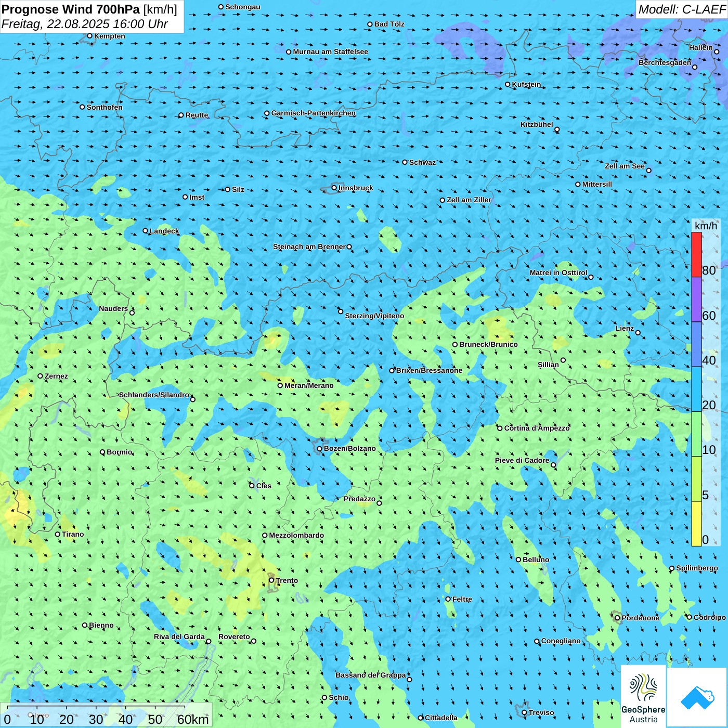
Task: Click the 'Reutte' label
Action: pyautogui.click(x=197, y=115)
